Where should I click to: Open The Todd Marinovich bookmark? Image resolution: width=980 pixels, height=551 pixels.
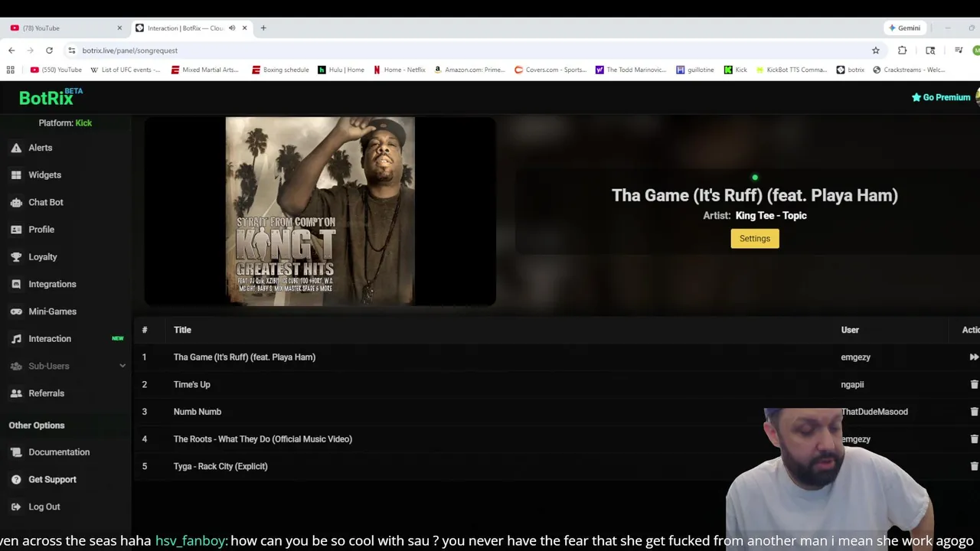(x=631, y=70)
